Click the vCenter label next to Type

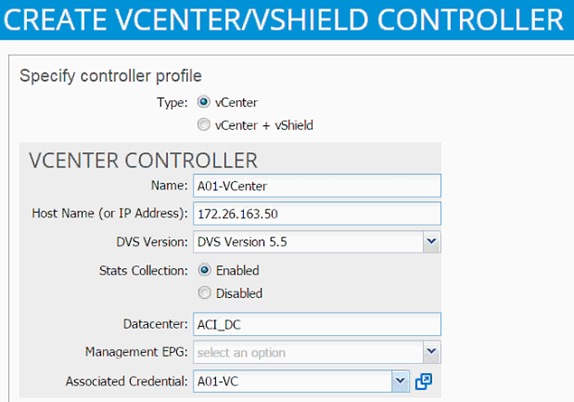click(x=236, y=102)
